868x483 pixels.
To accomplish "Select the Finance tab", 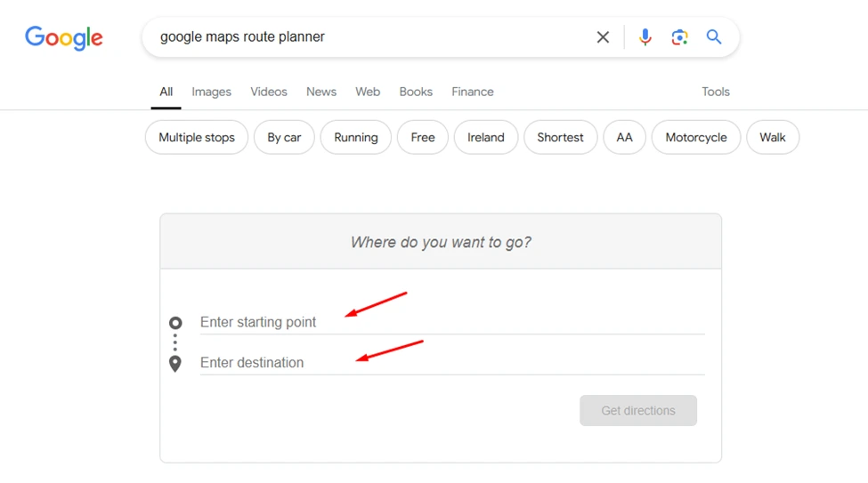I will [x=472, y=92].
